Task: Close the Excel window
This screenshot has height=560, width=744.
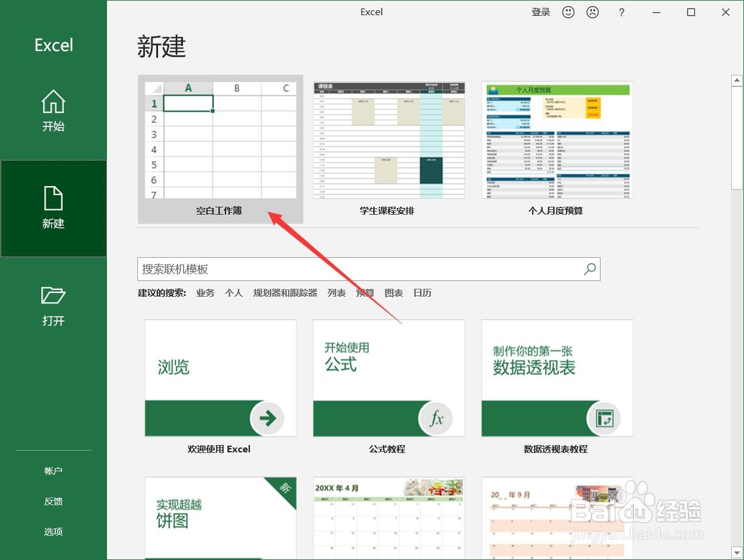Action: pos(726,12)
